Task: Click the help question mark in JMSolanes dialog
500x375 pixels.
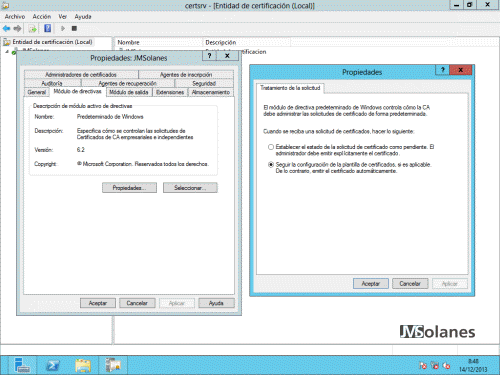Action: click(210, 56)
